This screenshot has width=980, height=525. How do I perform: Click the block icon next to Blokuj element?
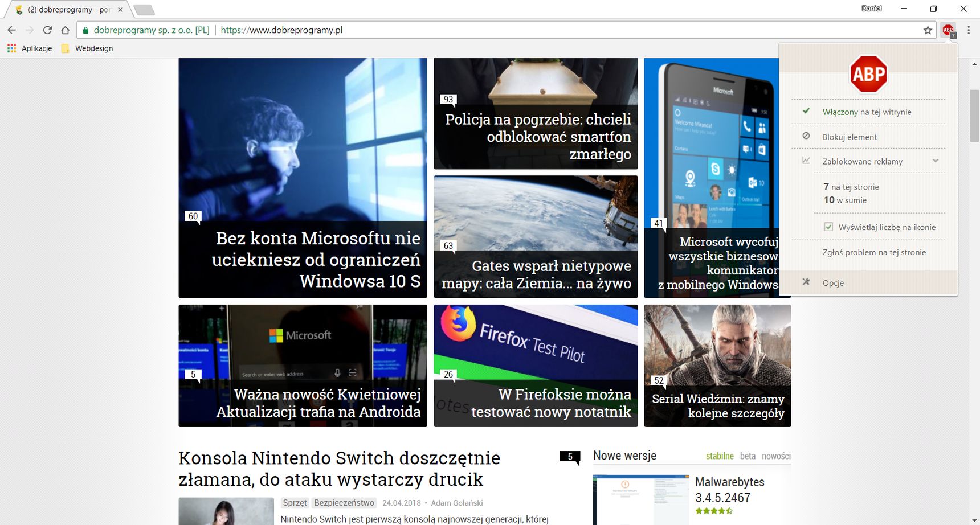point(806,136)
